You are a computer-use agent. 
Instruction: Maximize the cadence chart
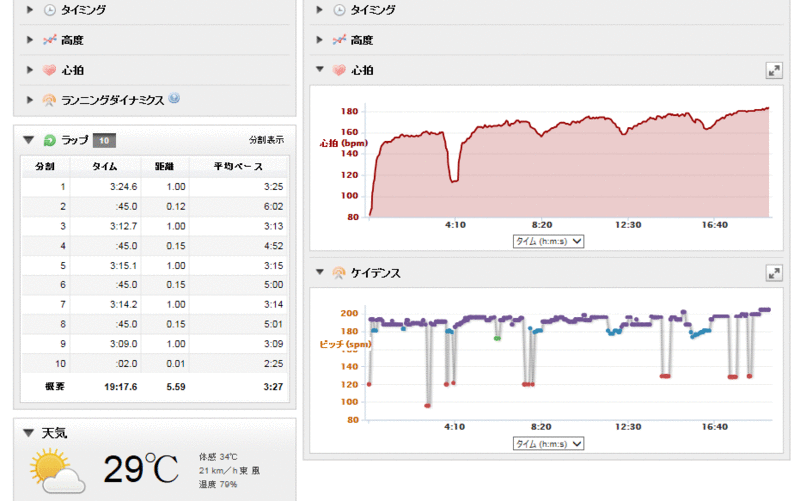(x=774, y=273)
